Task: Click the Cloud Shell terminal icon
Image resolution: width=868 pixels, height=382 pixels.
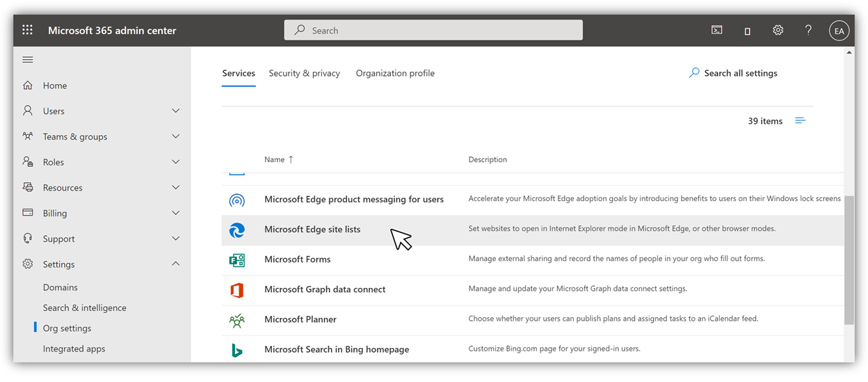Action: pos(716,30)
